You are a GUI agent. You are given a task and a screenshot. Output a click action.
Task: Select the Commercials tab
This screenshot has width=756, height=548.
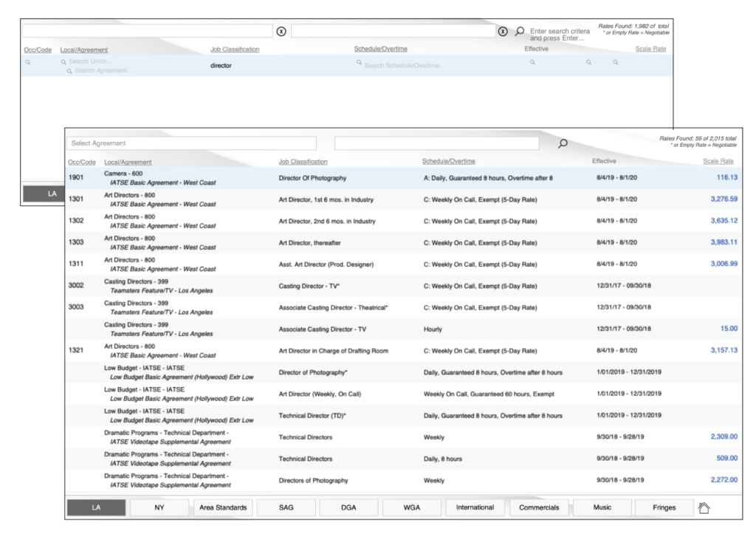pos(539,507)
